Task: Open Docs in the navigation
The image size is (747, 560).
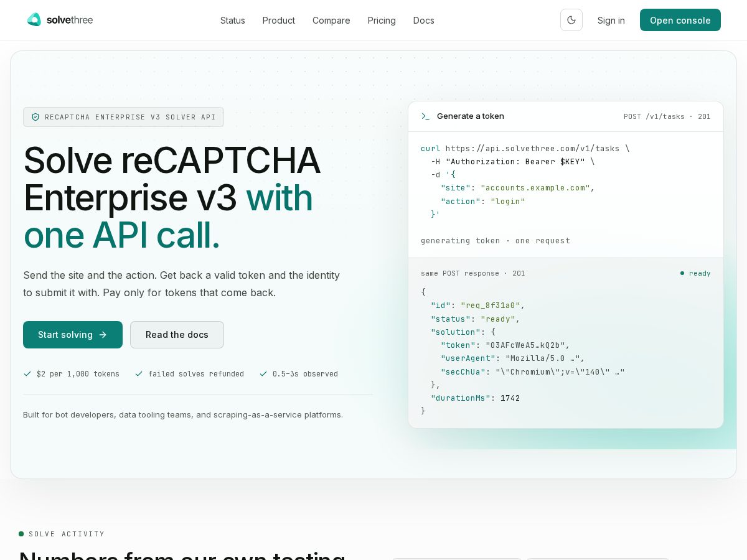Action: pyautogui.click(x=424, y=21)
